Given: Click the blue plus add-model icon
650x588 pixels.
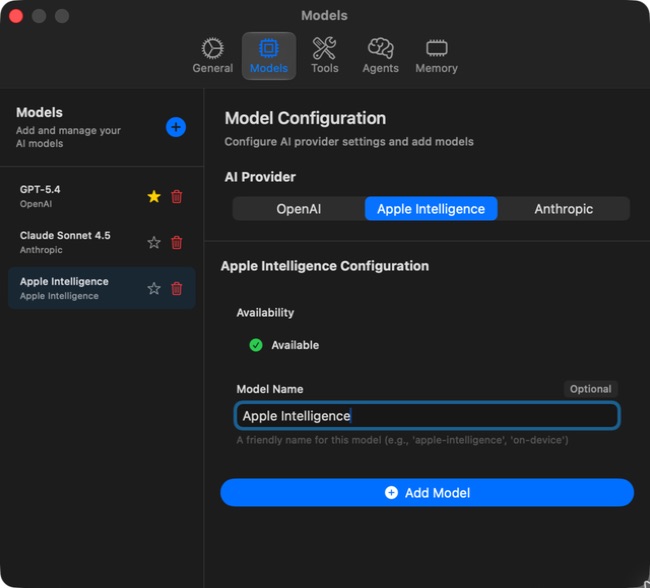Looking at the screenshot, I should coord(176,127).
